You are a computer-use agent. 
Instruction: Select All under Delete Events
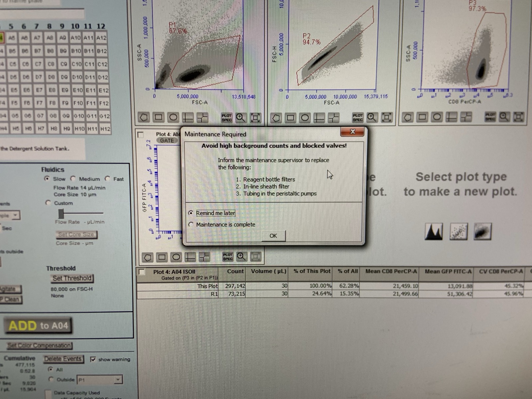click(x=50, y=369)
